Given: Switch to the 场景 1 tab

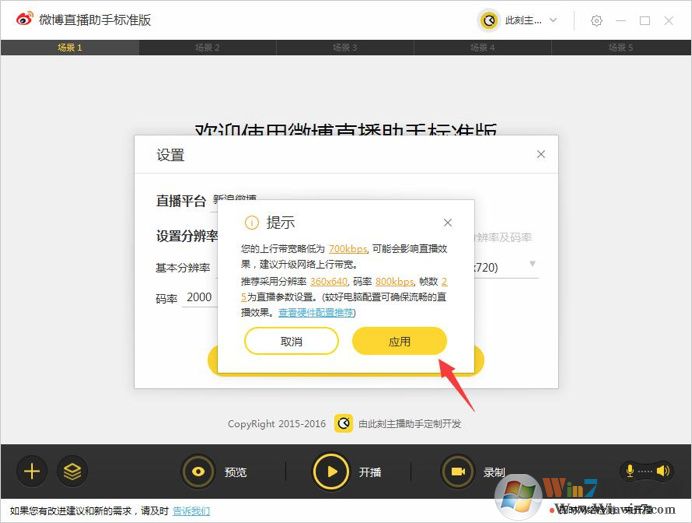Looking at the screenshot, I should 70,48.
